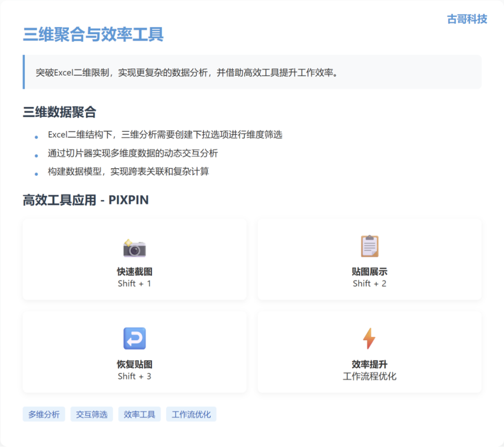
Task: Click the 工作流程优化 subtitle text
Action: (369, 376)
